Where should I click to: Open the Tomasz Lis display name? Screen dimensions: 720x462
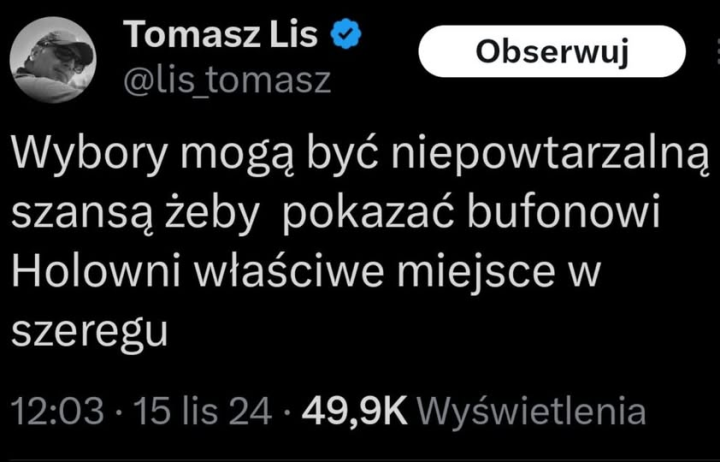pos(221,37)
